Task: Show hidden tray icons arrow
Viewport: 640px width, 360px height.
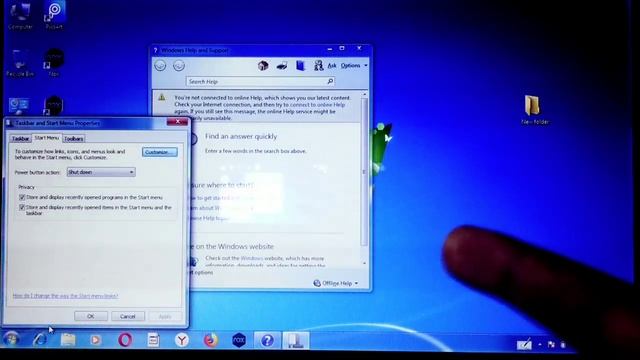Action: point(540,345)
